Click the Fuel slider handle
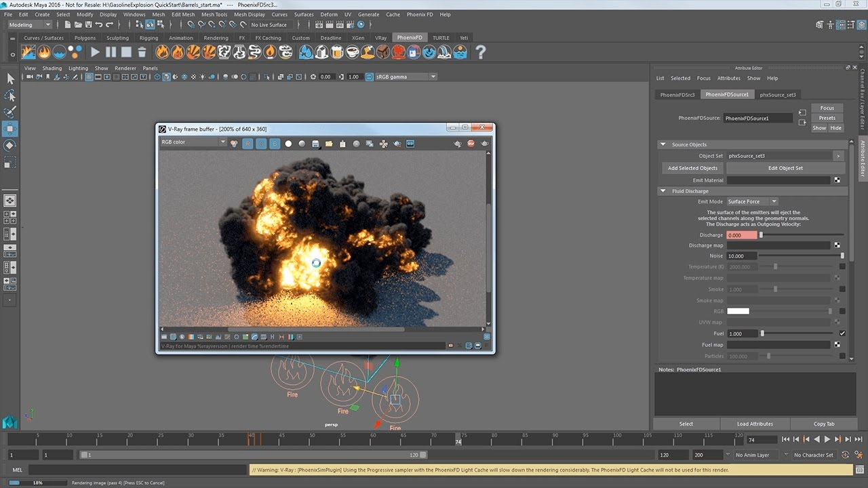Viewport: 868px width, 488px height. coord(762,333)
